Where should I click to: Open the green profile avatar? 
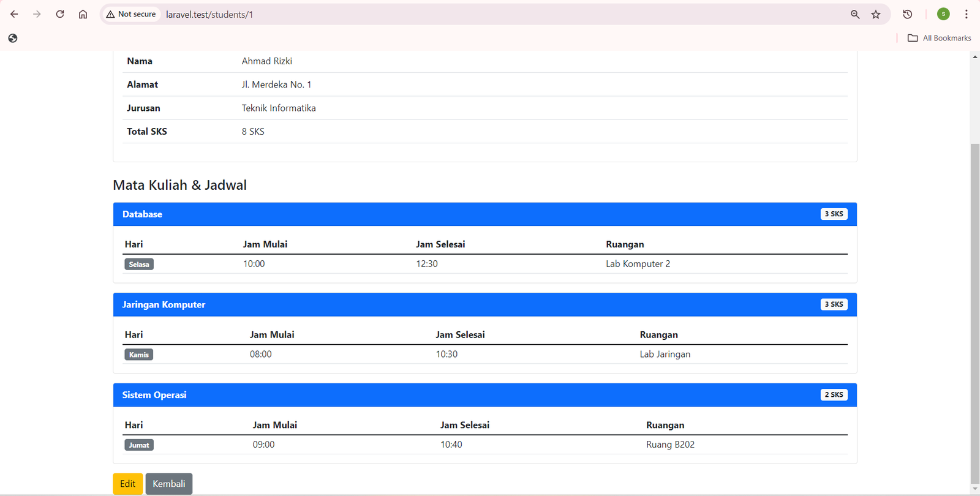(x=943, y=14)
